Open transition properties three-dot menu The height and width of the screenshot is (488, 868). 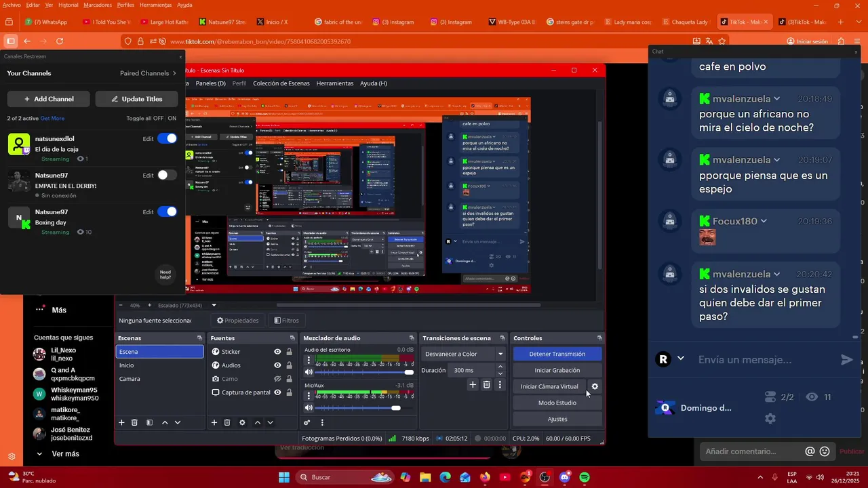click(x=500, y=384)
